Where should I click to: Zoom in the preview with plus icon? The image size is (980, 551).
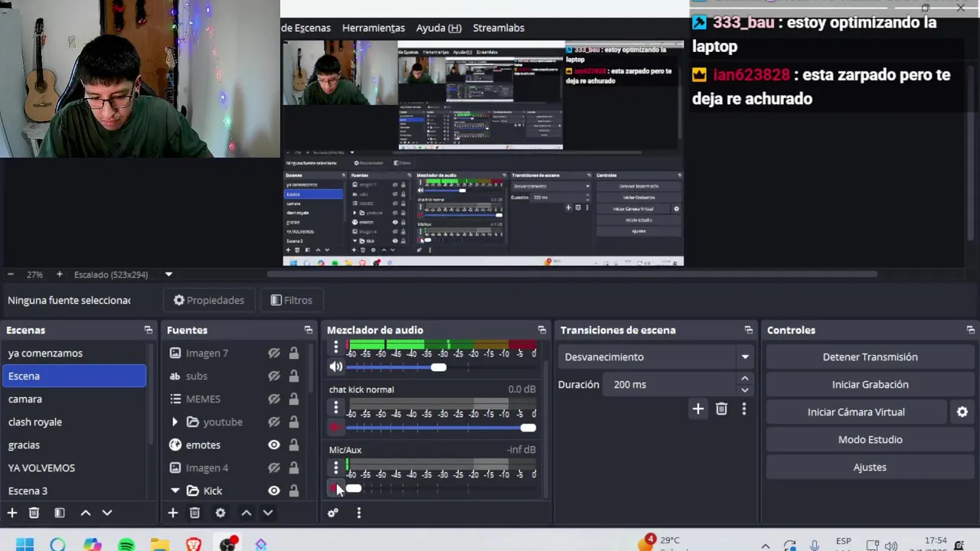pos(59,274)
